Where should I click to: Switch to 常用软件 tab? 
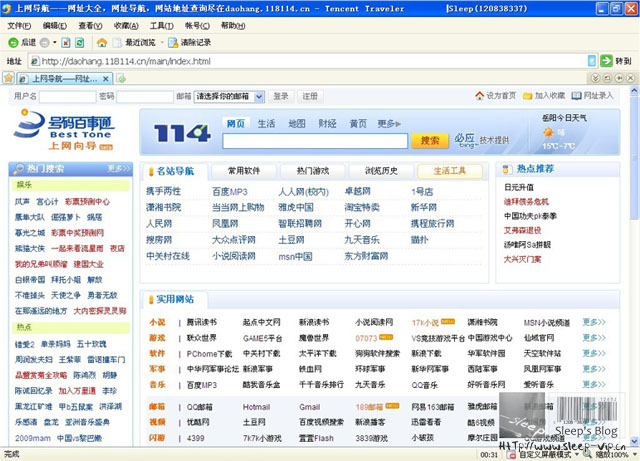click(244, 171)
